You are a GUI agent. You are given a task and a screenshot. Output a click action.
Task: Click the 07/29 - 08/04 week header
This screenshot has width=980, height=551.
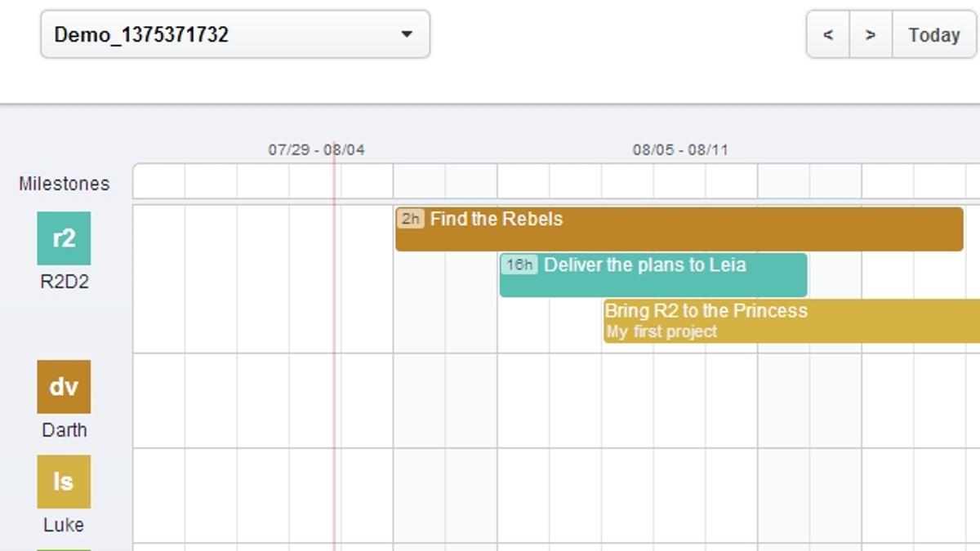316,150
